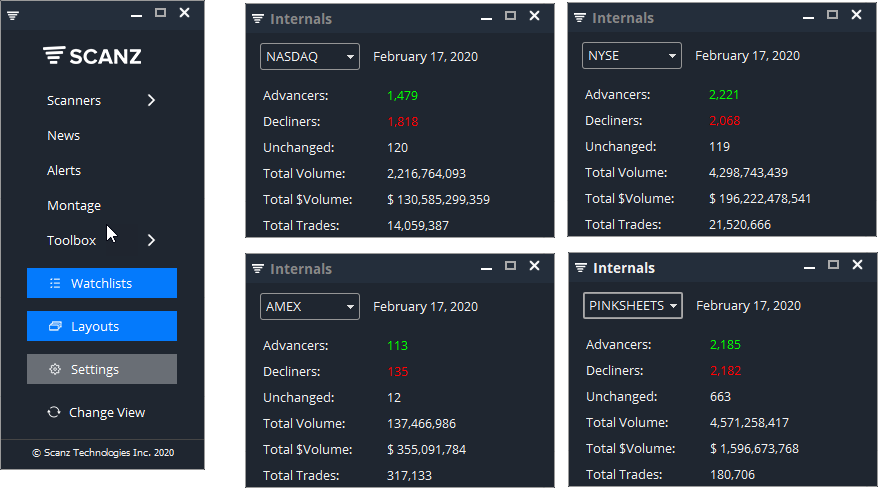Viewport: 879px width, 489px height.
Task: Click the SCANZ logo in the sidebar
Action: click(92, 56)
